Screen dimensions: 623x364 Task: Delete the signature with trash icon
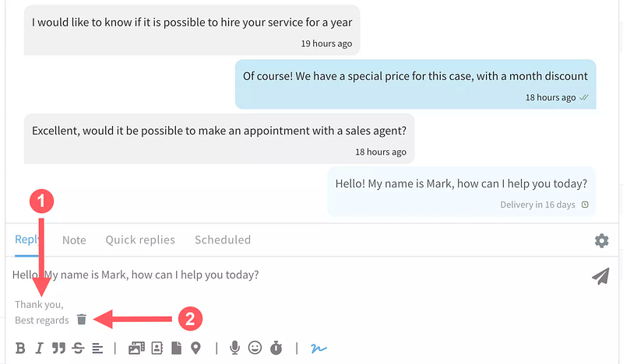(x=82, y=319)
